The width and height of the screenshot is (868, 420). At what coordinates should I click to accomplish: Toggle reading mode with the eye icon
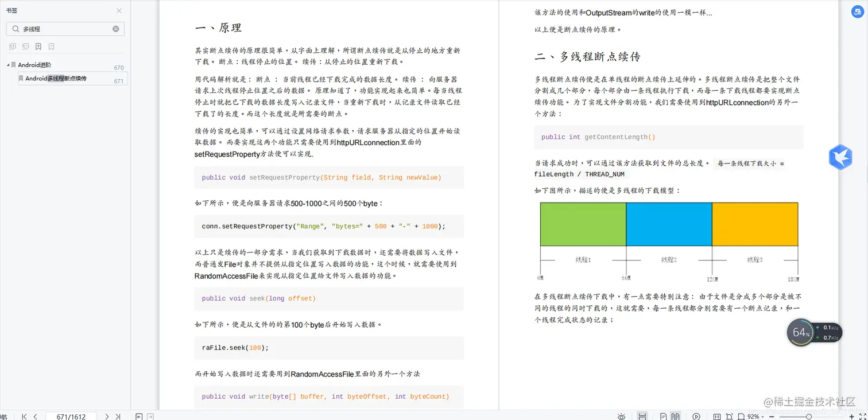click(x=622, y=417)
